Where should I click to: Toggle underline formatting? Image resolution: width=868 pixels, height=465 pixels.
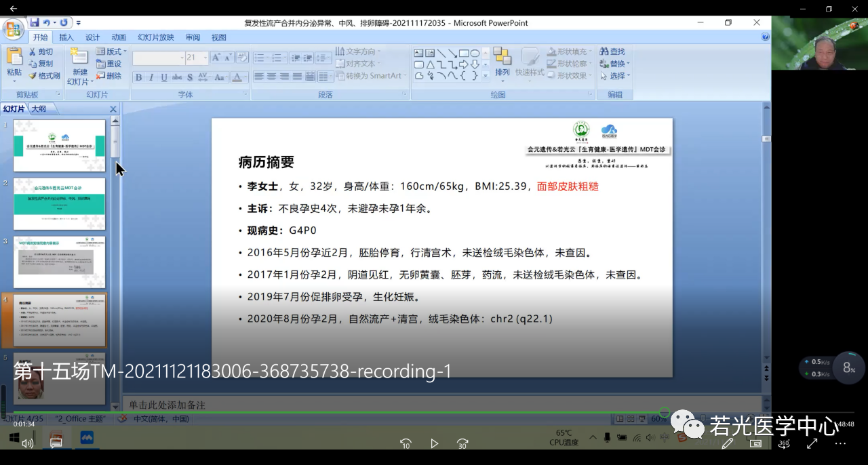164,77
